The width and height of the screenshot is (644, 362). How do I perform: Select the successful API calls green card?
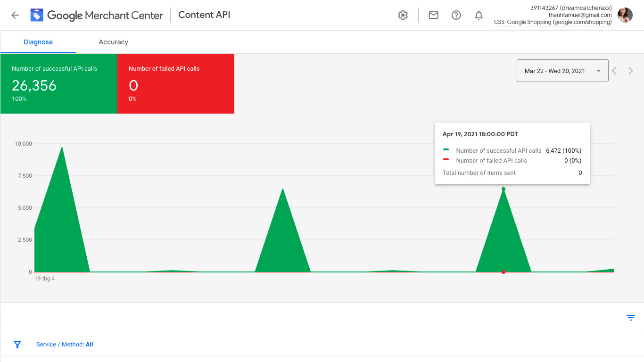tap(59, 83)
